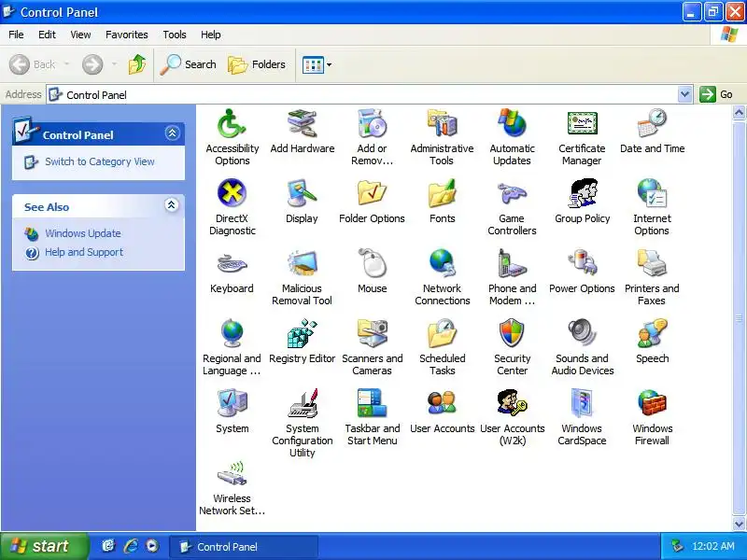Go up one folder level
747x560 pixels.
137,64
